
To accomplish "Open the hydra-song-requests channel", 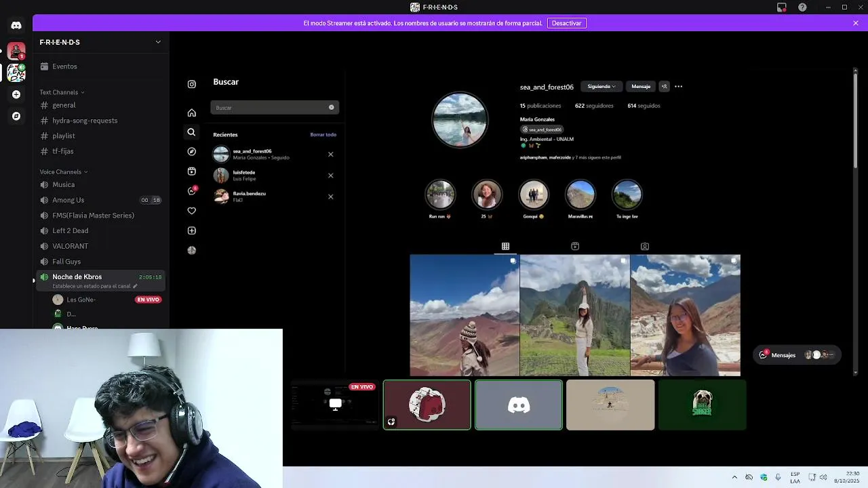I will point(102,121).
